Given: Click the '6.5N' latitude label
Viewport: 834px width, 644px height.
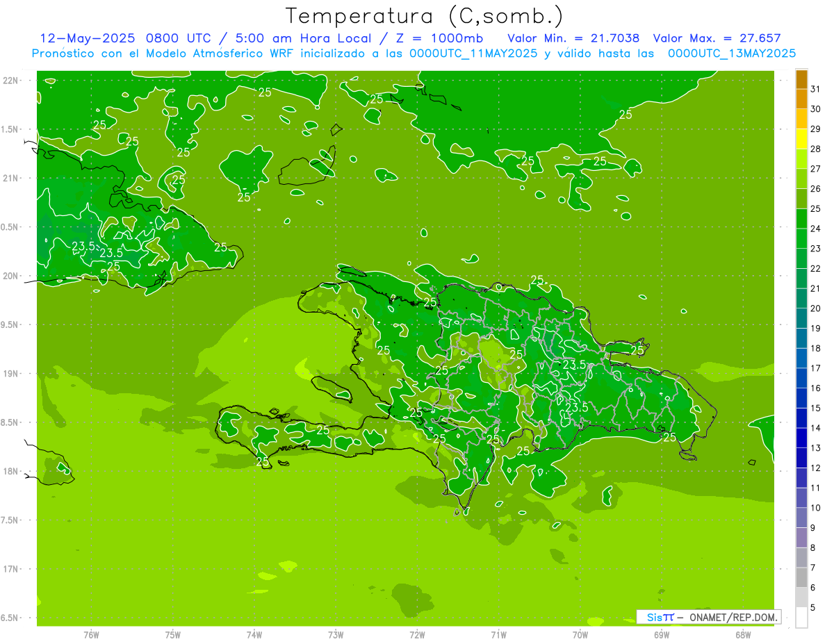Looking at the screenshot, I should (10, 618).
